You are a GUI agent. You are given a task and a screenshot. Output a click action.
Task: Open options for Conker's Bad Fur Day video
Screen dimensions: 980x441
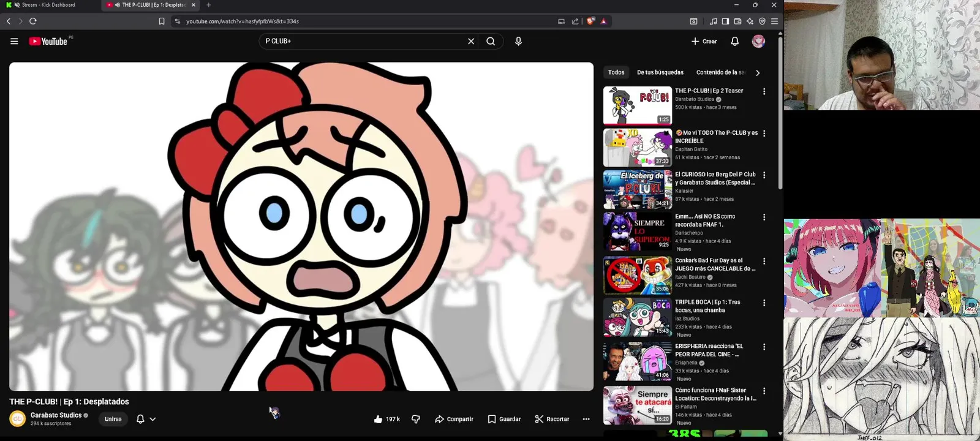(x=764, y=261)
